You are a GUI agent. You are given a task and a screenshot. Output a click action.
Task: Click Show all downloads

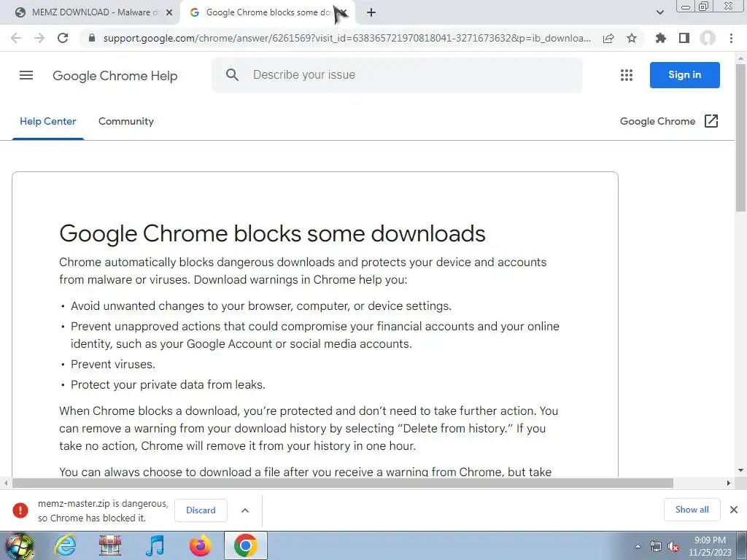(692, 510)
